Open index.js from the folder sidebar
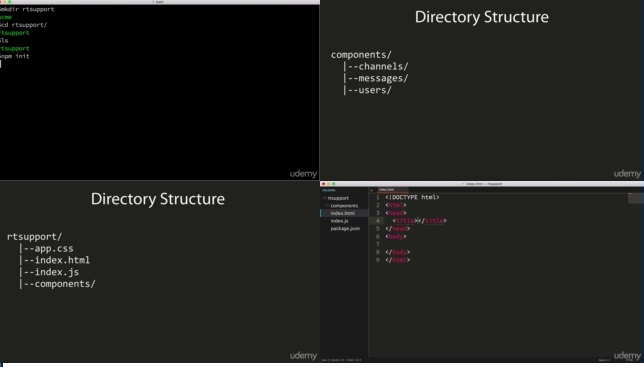This screenshot has height=367, width=644. pyautogui.click(x=339, y=221)
